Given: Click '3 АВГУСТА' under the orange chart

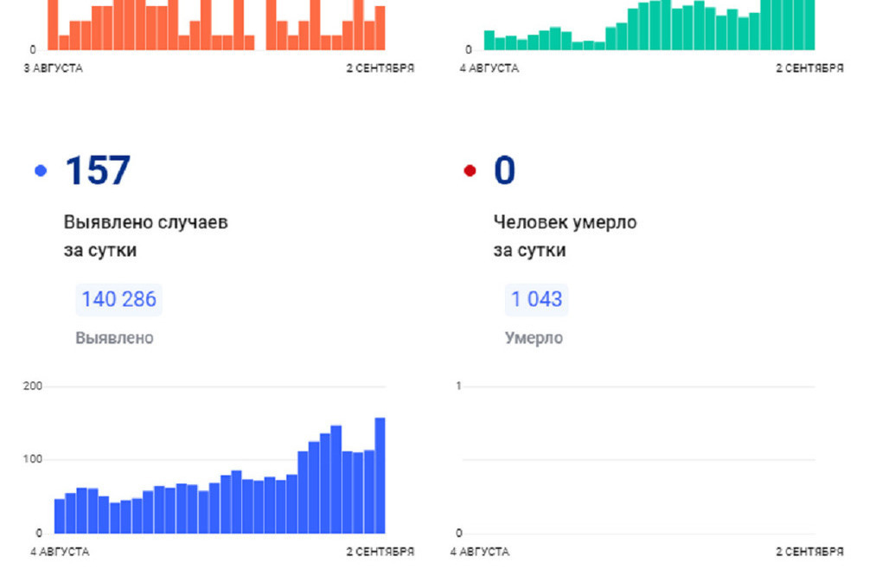Looking at the screenshot, I should click(x=54, y=68).
